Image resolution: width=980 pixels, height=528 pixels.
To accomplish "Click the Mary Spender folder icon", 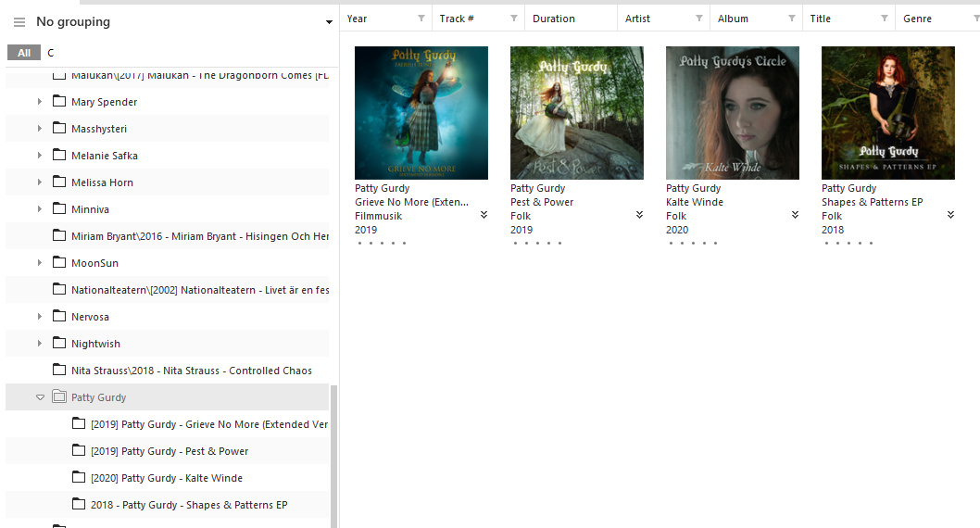I will (x=59, y=101).
